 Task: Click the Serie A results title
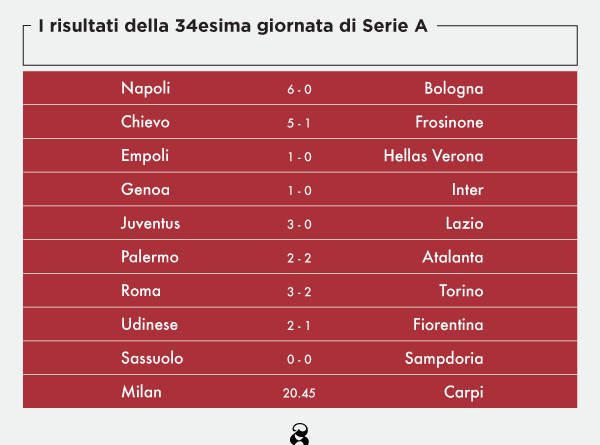click(232, 26)
